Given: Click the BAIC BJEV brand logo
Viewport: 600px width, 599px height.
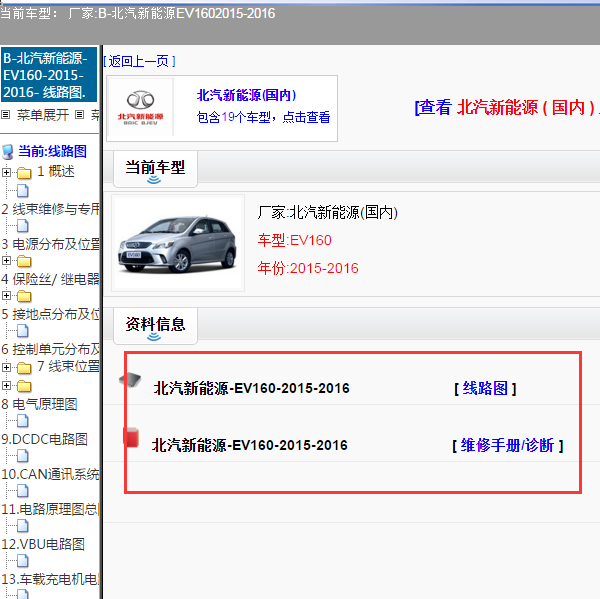Looking at the screenshot, I should click(x=140, y=108).
